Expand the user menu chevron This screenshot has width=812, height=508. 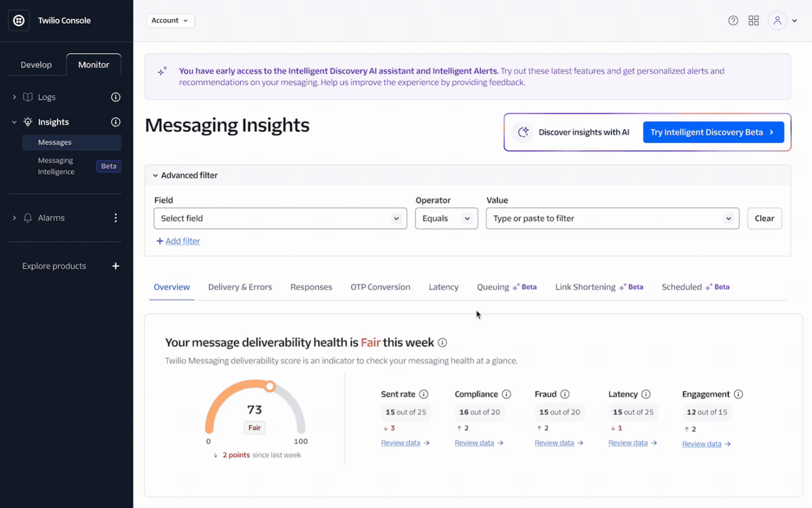pos(795,21)
